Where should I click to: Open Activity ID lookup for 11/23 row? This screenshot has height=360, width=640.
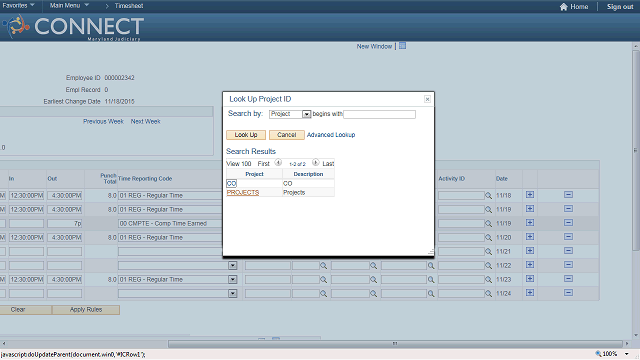tap(488, 280)
